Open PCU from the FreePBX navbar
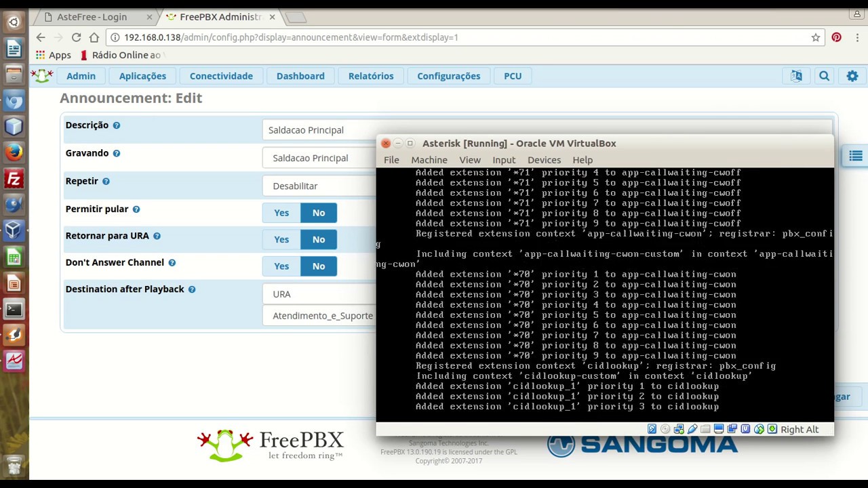868x488 pixels. point(513,76)
